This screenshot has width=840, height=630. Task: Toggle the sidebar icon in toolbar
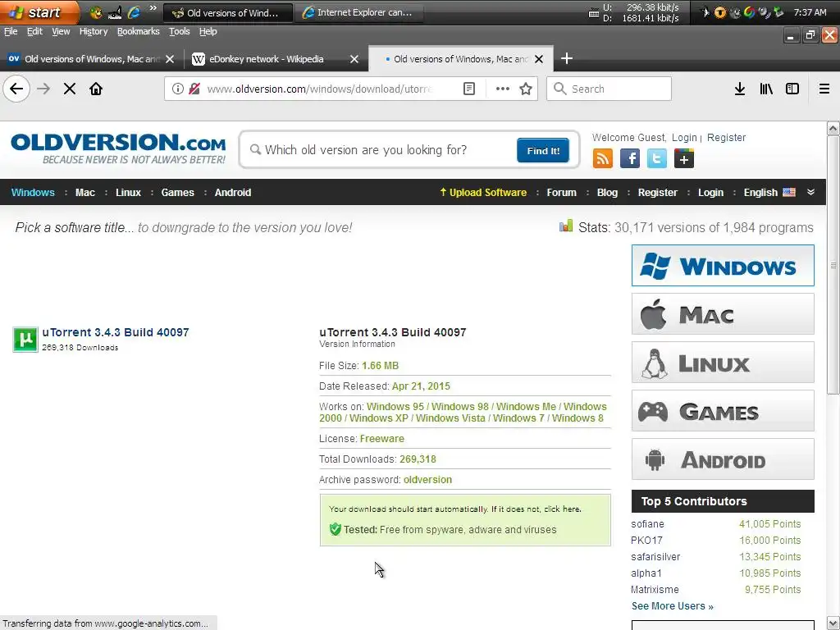pos(792,89)
